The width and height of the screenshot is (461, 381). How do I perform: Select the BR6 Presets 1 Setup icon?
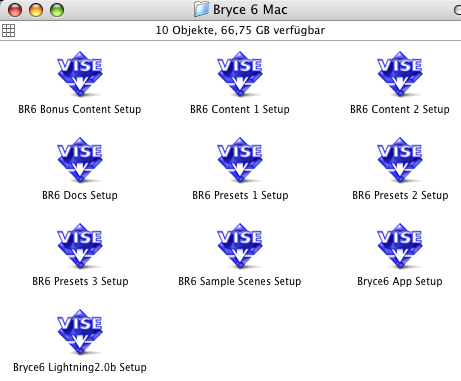point(240,160)
